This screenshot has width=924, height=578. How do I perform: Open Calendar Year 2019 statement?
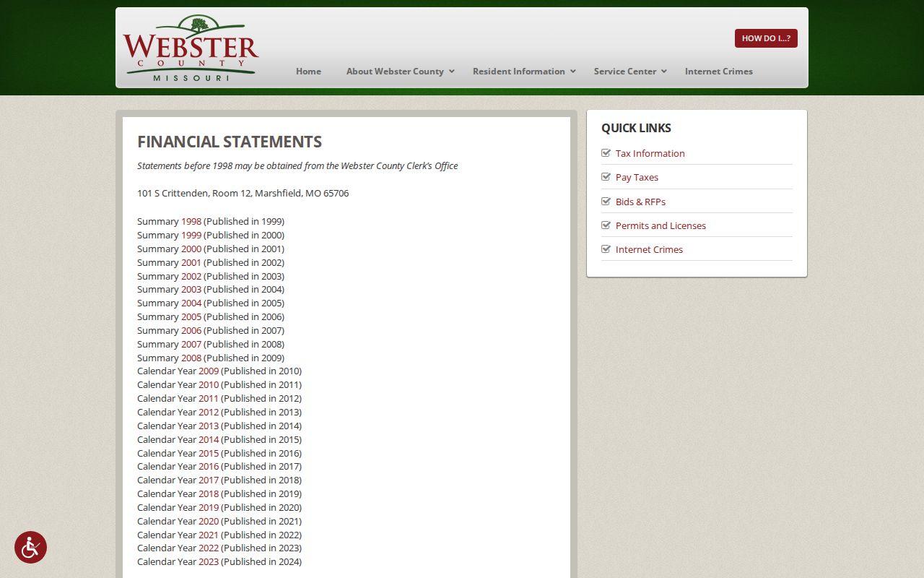tap(209, 507)
